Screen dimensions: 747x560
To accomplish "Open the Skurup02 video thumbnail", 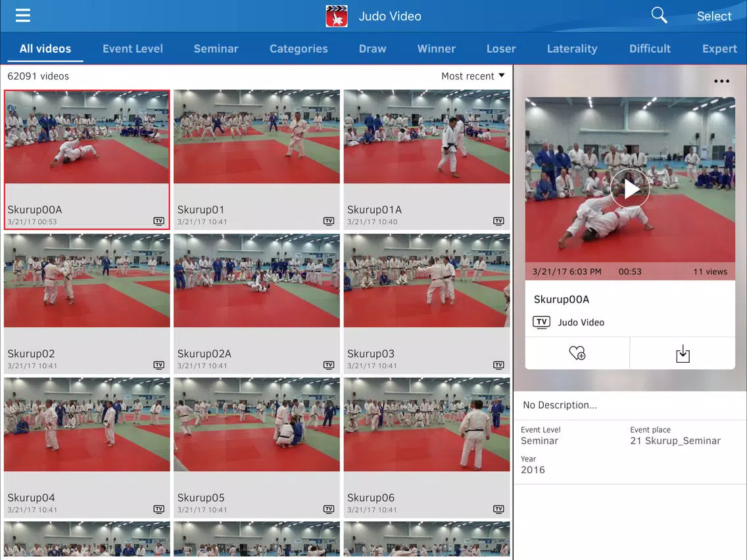I will tap(87, 281).
